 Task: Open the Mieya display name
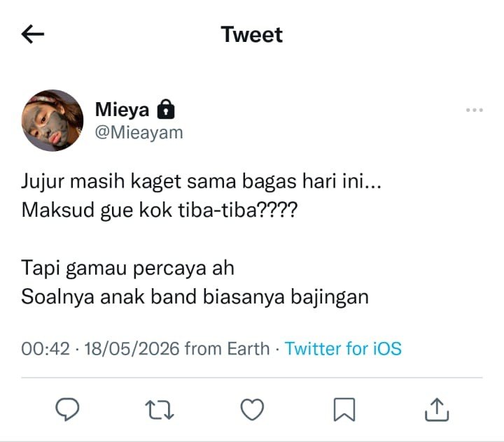pos(122,110)
